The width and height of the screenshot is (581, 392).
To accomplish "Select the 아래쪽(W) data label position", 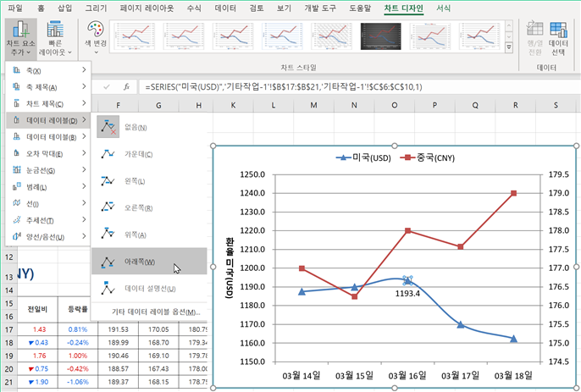I will click(x=149, y=262).
